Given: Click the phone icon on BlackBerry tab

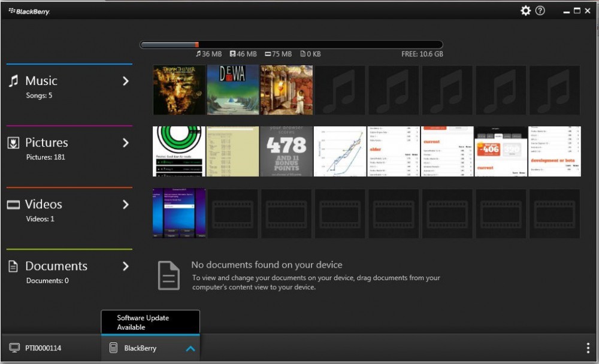Looking at the screenshot, I should tap(113, 348).
